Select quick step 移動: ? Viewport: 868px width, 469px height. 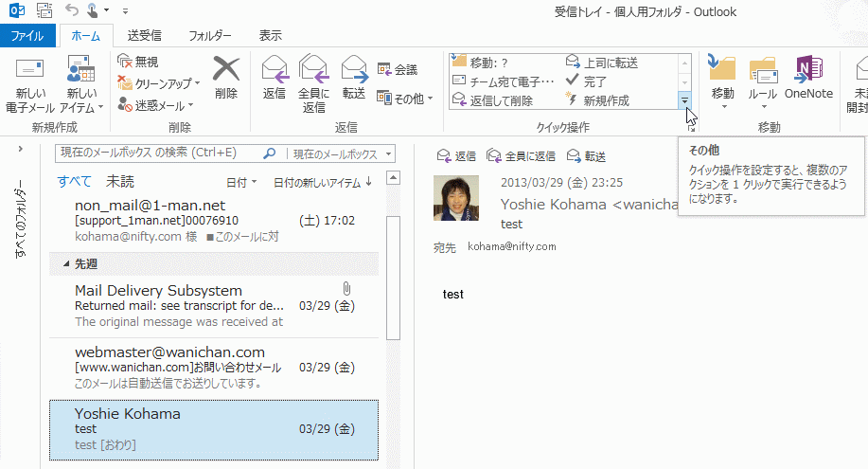[480, 63]
